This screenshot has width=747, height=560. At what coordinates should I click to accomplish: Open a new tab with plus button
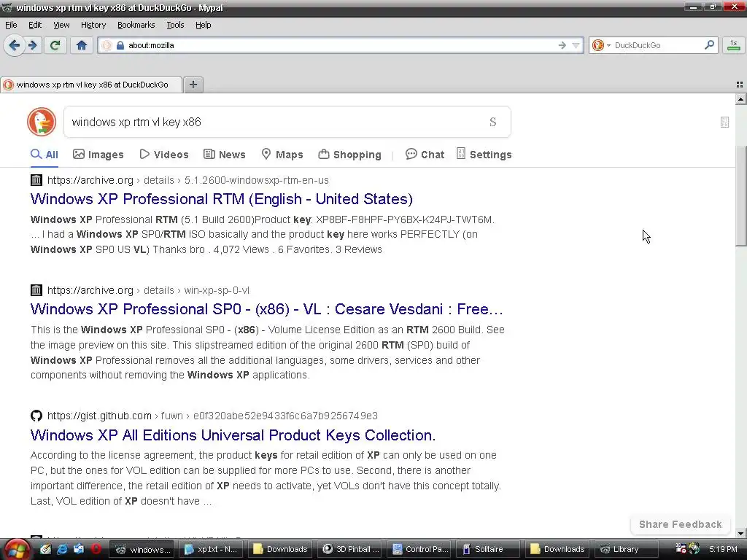coord(193,85)
